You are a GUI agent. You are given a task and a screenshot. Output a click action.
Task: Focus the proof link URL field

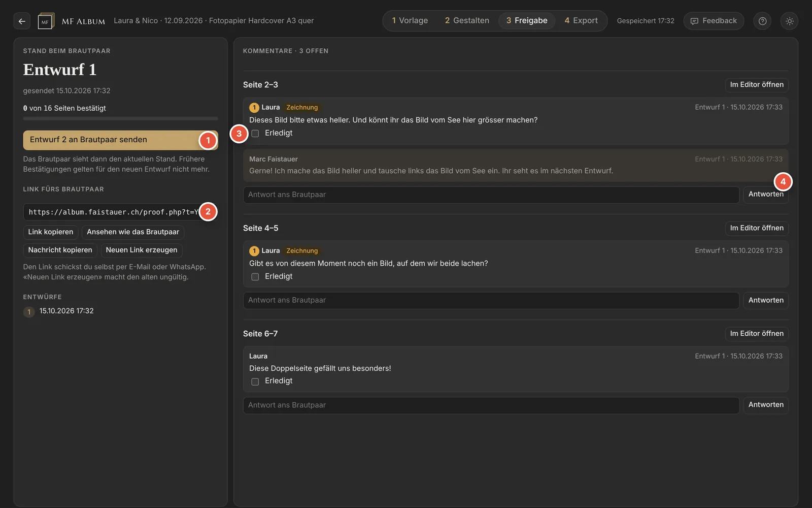[120, 212]
